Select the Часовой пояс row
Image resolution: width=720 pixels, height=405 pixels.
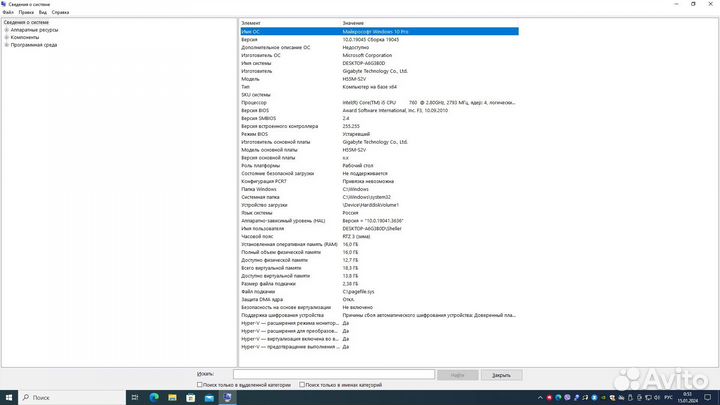(x=379, y=236)
